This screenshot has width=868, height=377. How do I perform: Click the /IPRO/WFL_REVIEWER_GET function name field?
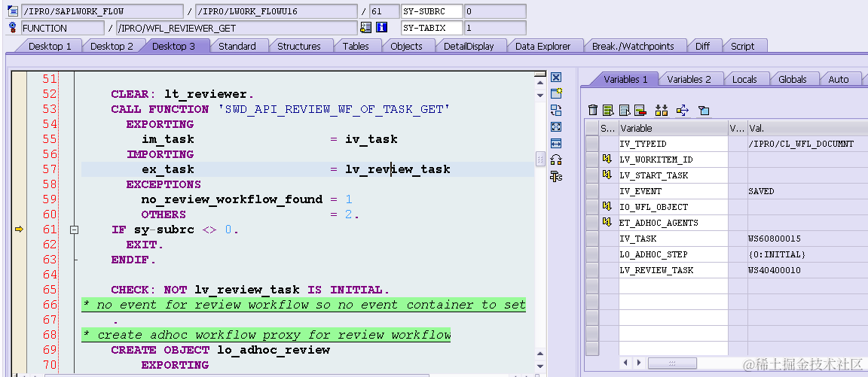click(x=237, y=28)
